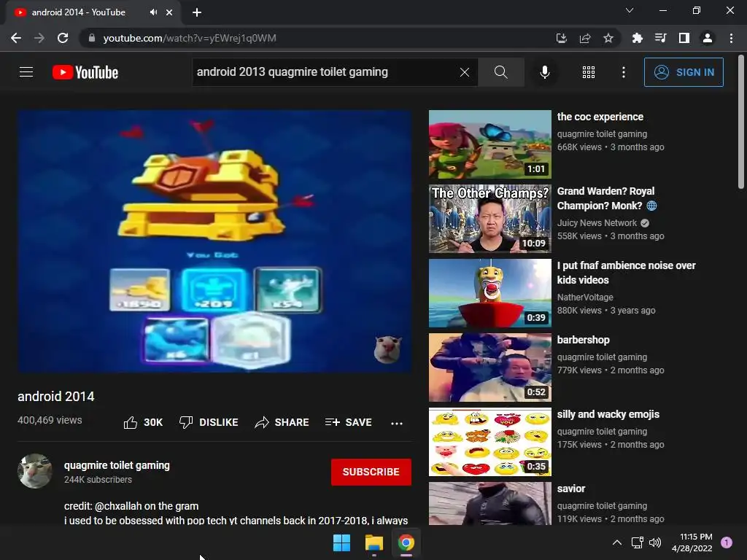The width and height of the screenshot is (747, 560).
Task: Open the barbershop video thumbnail
Action: click(489, 367)
